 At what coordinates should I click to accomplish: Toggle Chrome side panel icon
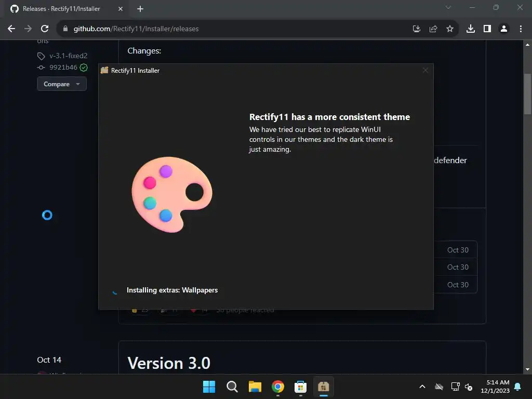pos(487,29)
